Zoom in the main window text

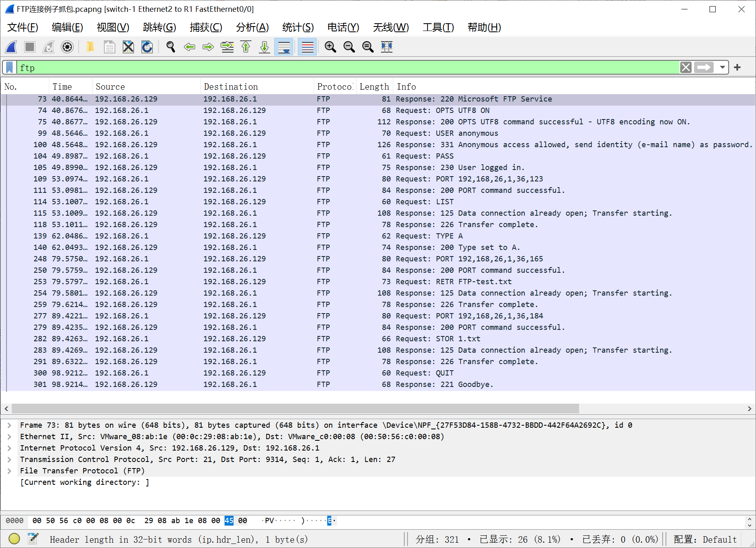click(x=331, y=47)
